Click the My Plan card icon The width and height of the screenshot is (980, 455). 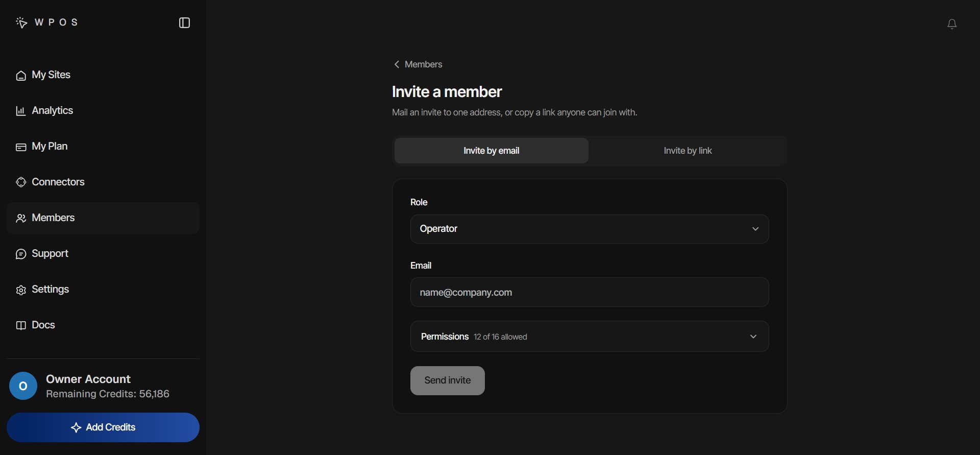21,147
